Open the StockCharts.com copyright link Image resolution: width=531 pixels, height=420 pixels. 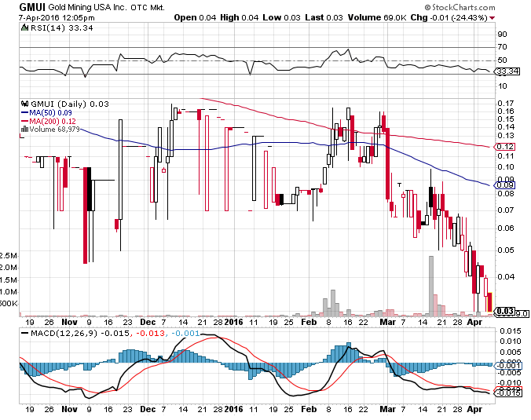pyautogui.click(x=460, y=7)
